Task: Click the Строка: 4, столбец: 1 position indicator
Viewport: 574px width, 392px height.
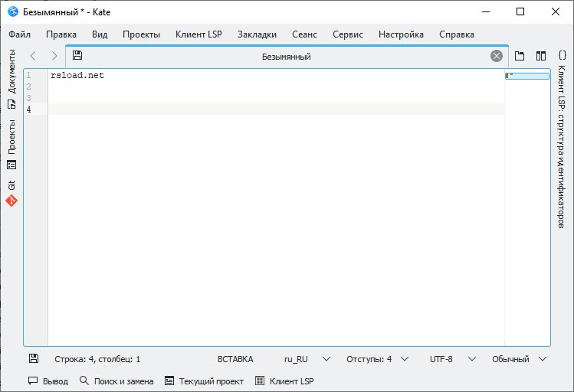Action: pyautogui.click(x=97, y=359)
